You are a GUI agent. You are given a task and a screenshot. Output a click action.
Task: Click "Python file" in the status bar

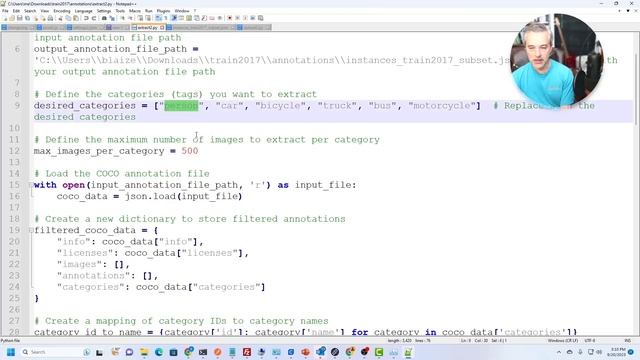click(10, 340)
